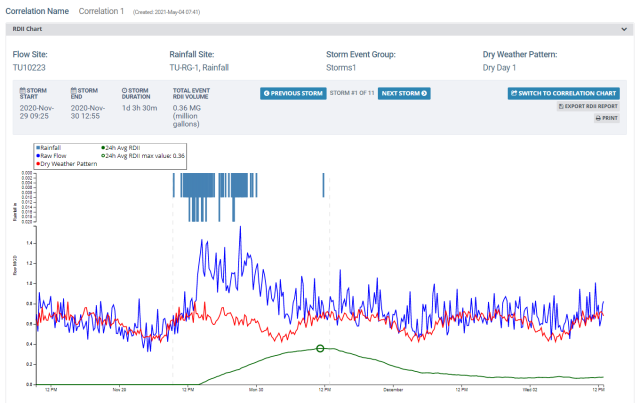Click the created date 2021-May-04 07:41 text
Viewport: 640px width, 403px height.
tap(167, 12)
